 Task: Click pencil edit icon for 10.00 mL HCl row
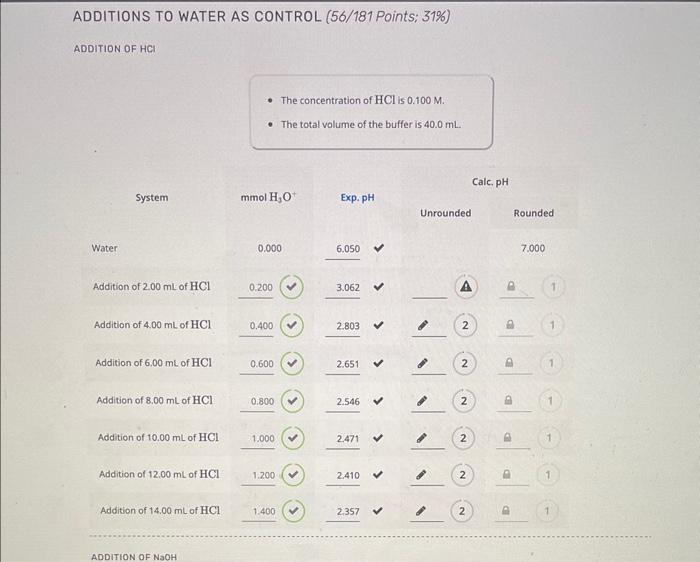[x=421, y=438]
